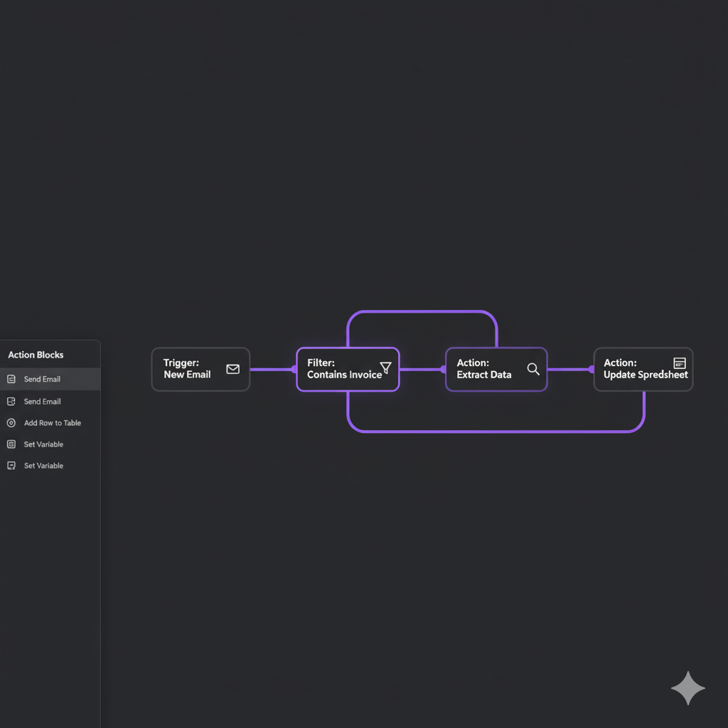Viewport: 728px width, 728px height.
Task: Click the magnifying glass icon on Extract Data
Action: pyautogui.click(x=533, y=369)
